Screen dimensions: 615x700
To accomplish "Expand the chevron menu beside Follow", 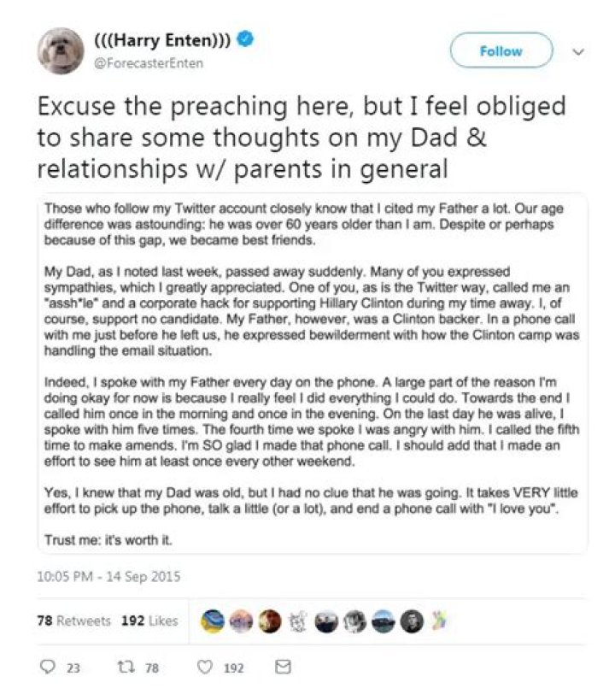I will [x=578, y=51].
